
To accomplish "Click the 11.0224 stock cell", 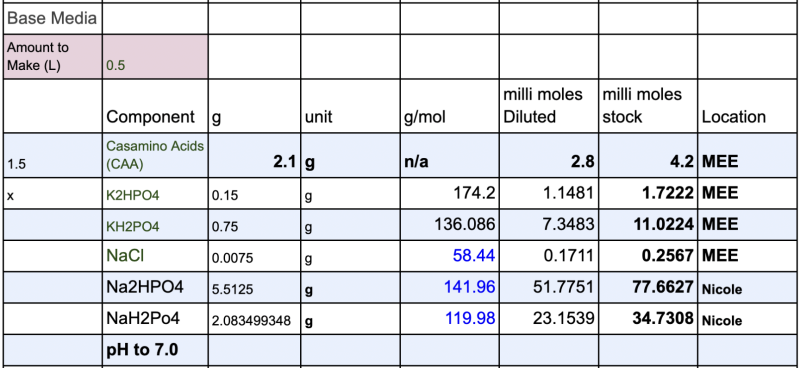I will point(648,225).
